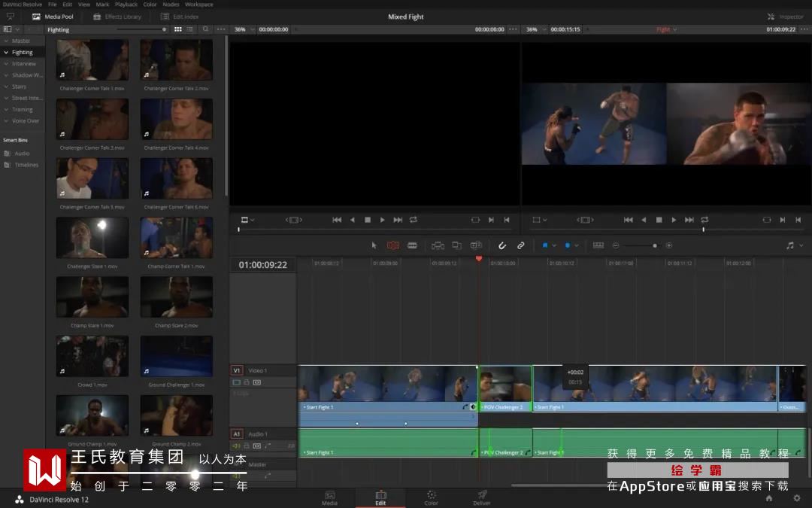Mute the Audio 1 track speaker icon

pyautogui.click(x=237, y=446)
